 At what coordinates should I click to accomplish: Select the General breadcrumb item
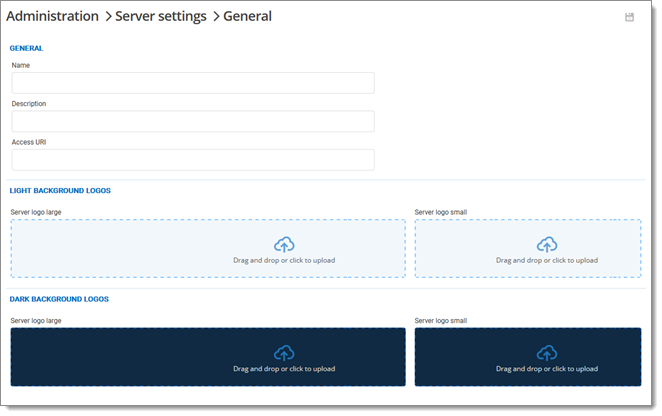247,16
